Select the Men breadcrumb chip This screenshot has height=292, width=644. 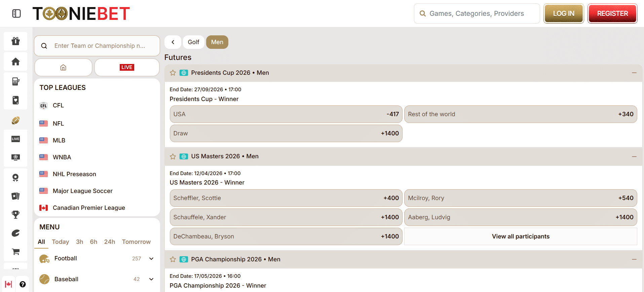(x=217, y=42)
